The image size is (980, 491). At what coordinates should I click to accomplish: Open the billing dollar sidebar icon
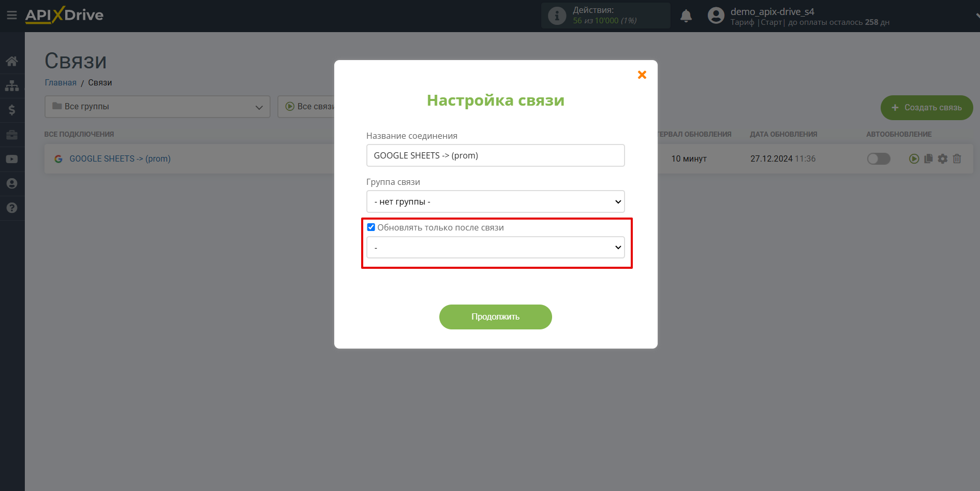pos(12,110)
